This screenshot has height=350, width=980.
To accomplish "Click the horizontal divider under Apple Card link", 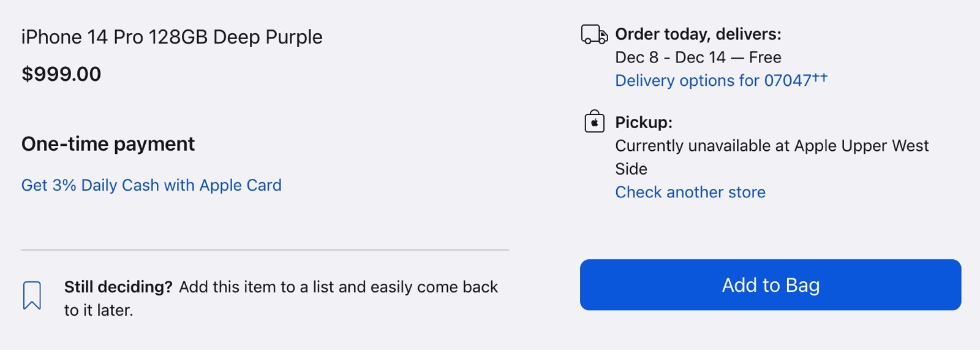I will [265, 250].
